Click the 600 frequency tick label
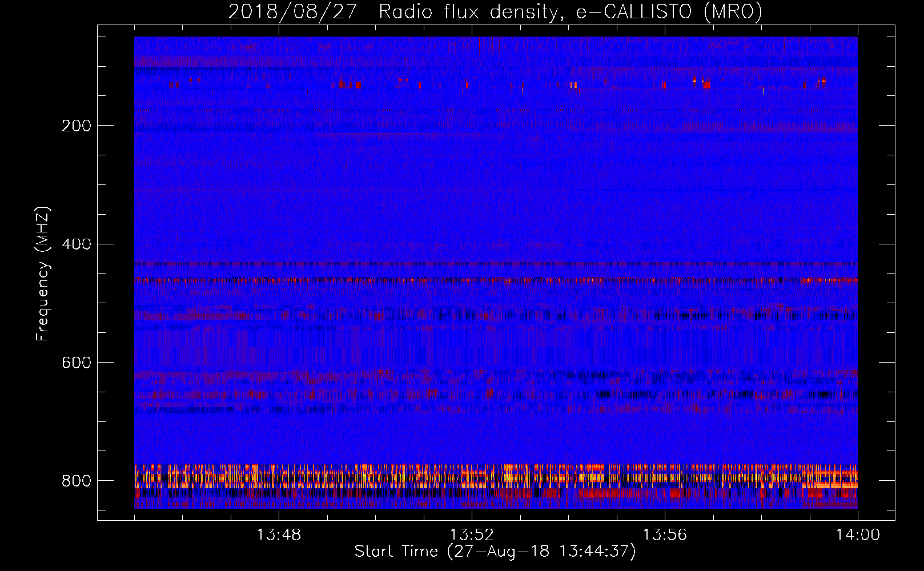 pos(77,363)
